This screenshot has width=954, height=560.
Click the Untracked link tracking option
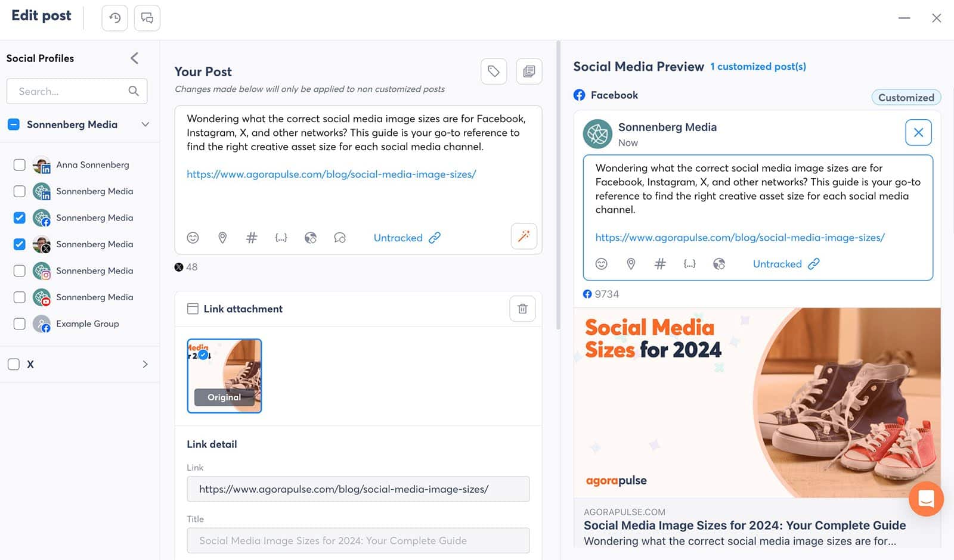pyautogui.click(x=398, y=238)
